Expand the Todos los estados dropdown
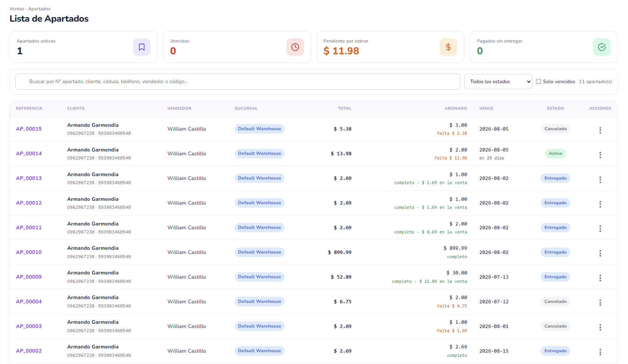 tap(498, 82)
